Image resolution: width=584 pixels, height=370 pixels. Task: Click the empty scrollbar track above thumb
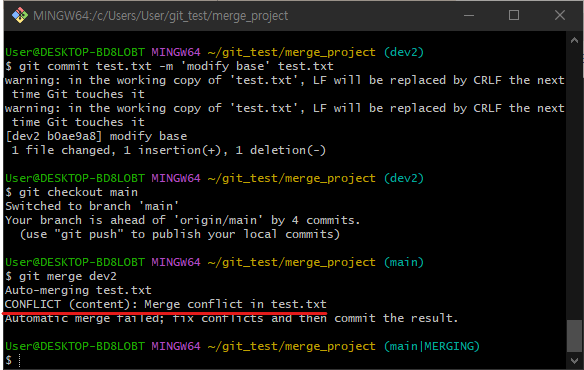point(574,183)
